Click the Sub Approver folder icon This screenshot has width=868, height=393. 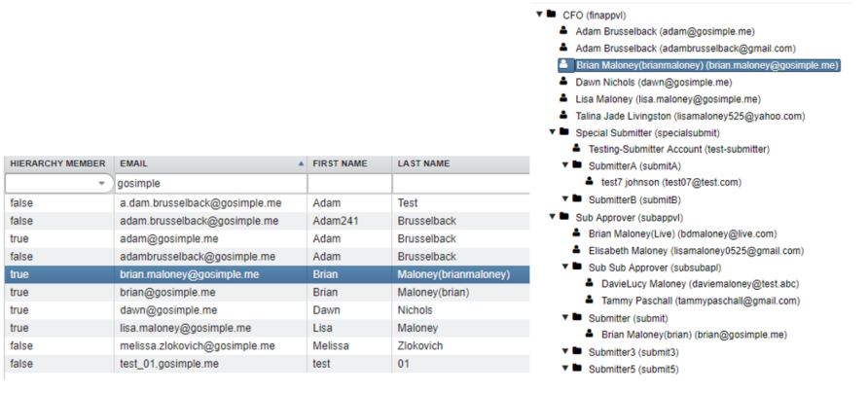(563, 216)
